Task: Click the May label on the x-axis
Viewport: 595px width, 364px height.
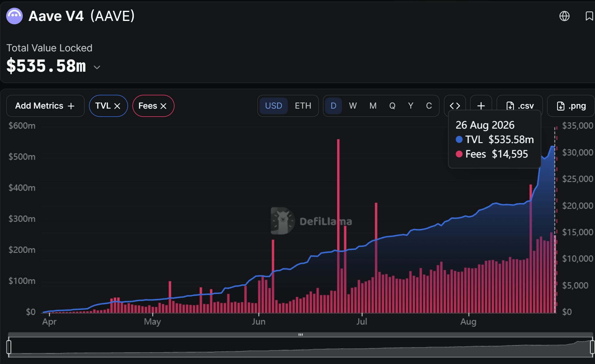Action: [152, 322]
